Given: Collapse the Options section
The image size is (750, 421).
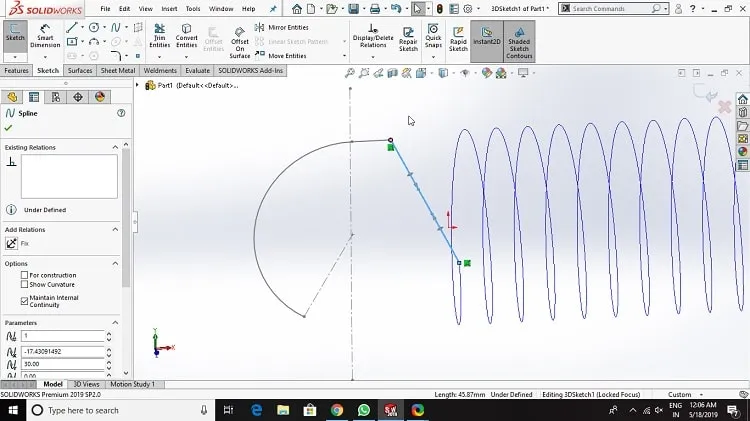Looking at the screenshot, I should pos(115,264).
